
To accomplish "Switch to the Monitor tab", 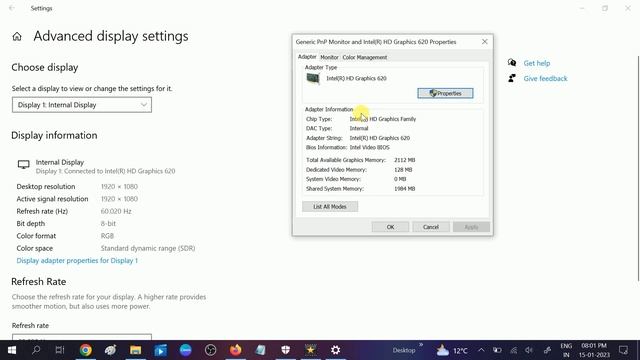I will pyautogui.click(x=329, y=57).
